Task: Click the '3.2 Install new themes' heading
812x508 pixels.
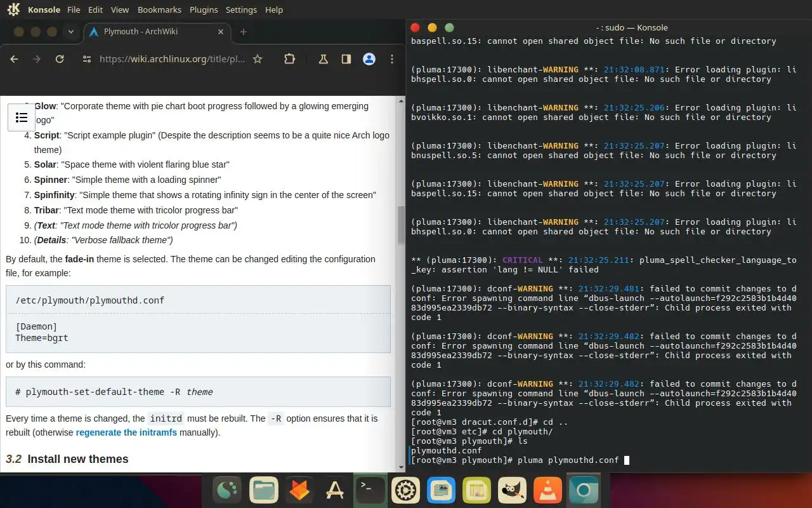Action: pyautogui.click(x=67, y=459)
